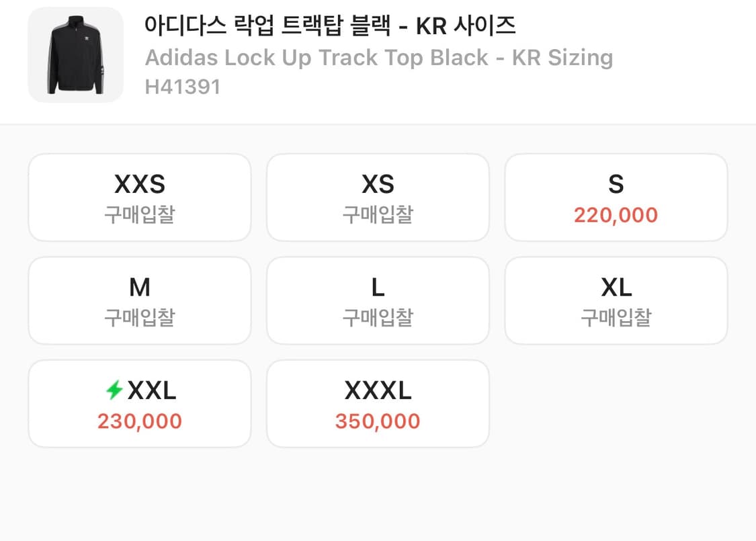The image size is (756, 541).
Task: Select size L purchase bid option
Action: click(378, 300)
